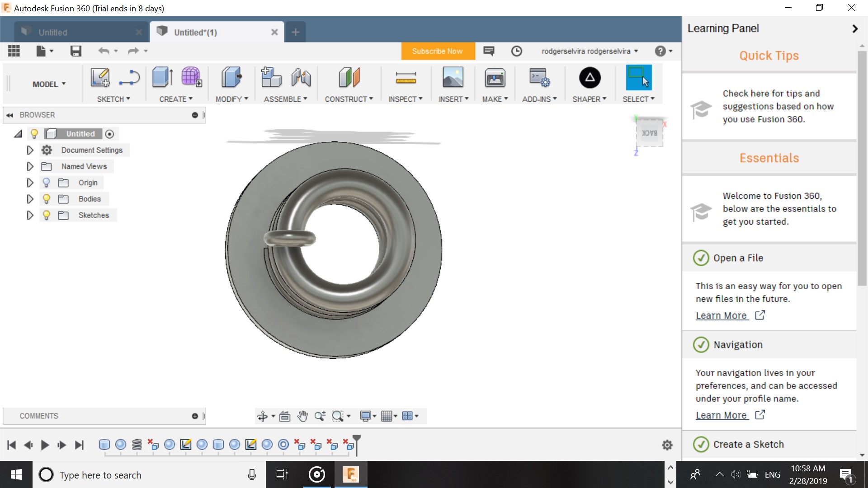Select the Pan hand tool
Image resolution: width=868 pixels, height=488 pixels.
tap(302, 416)
